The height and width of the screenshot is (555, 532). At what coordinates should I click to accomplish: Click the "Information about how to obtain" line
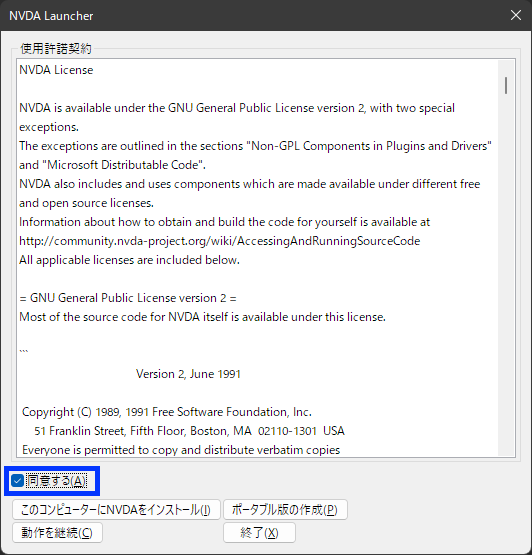coord(224,222)
